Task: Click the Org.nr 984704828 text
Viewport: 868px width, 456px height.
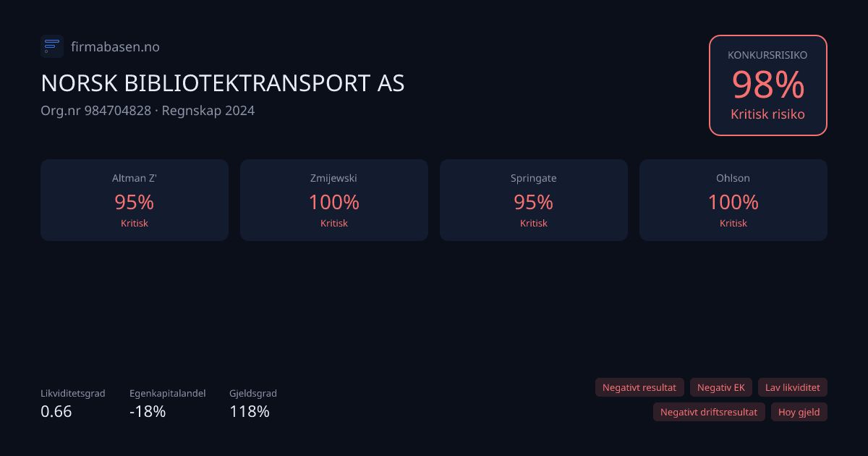Action: [95, 111]
